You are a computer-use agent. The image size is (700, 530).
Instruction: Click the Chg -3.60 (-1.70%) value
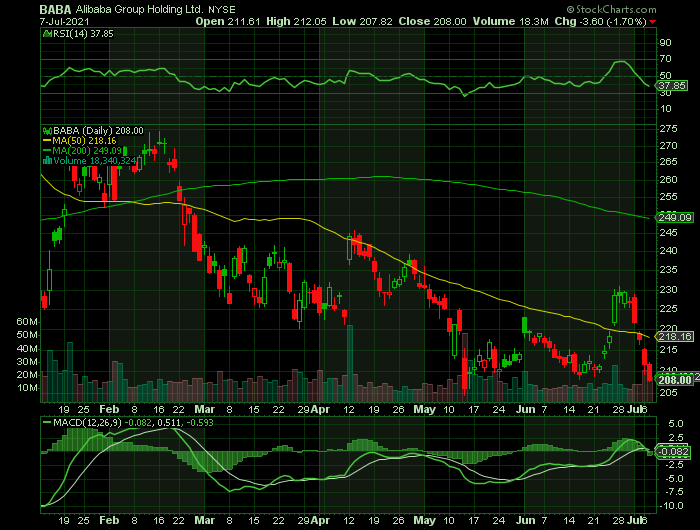coord(600,21)
